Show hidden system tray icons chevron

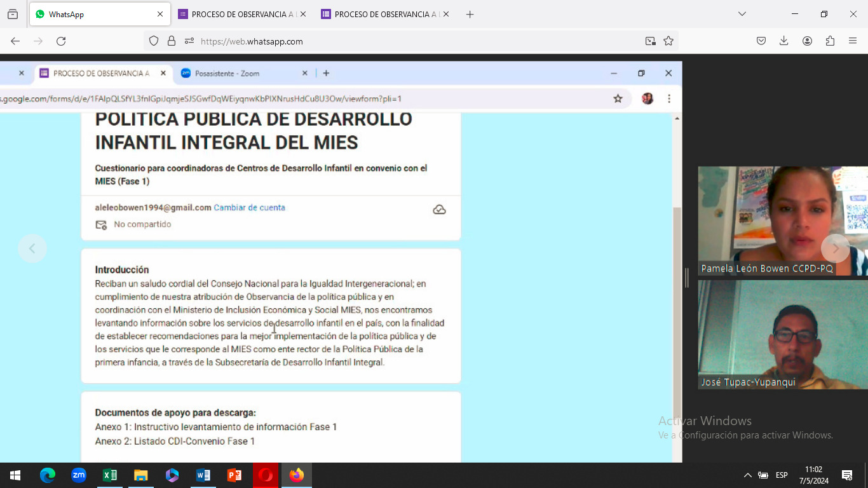point(748,475)
